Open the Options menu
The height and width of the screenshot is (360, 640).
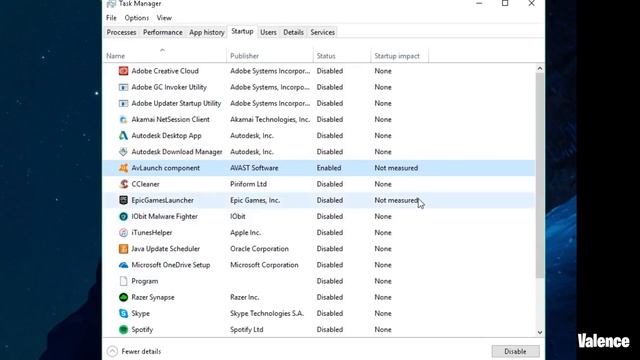click(136, 18)
